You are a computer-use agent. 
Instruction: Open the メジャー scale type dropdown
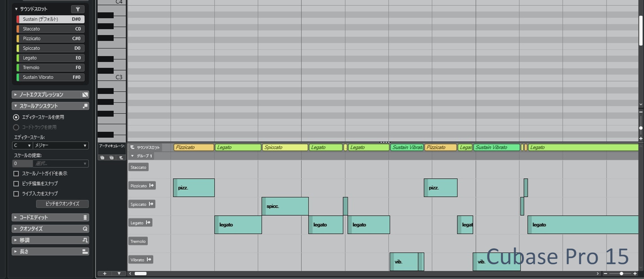tap(60, 146)
